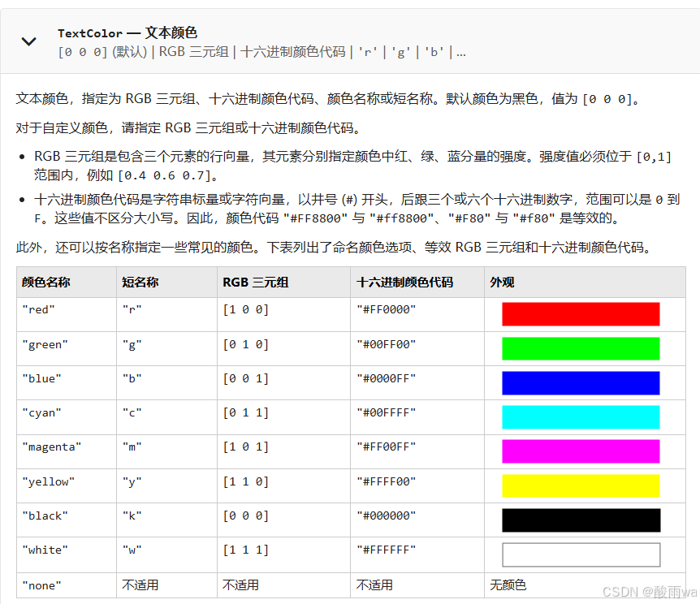Click the RGB 三元组 column header
700x604 pixels.
284,283
